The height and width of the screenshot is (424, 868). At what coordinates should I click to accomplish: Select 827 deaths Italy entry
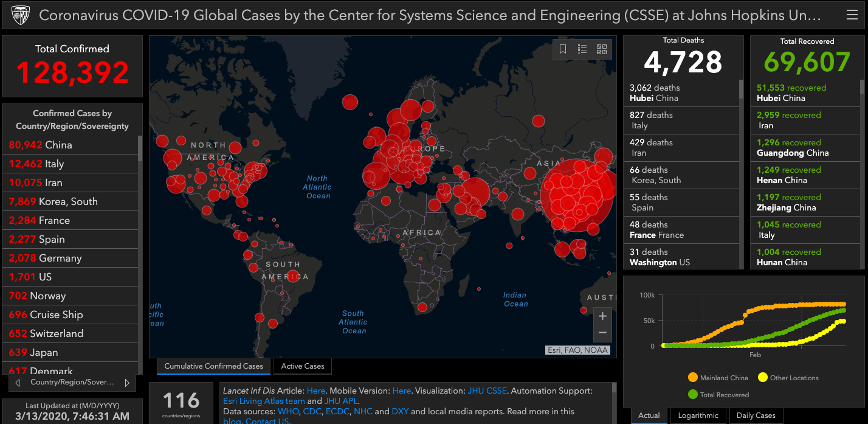681,120
